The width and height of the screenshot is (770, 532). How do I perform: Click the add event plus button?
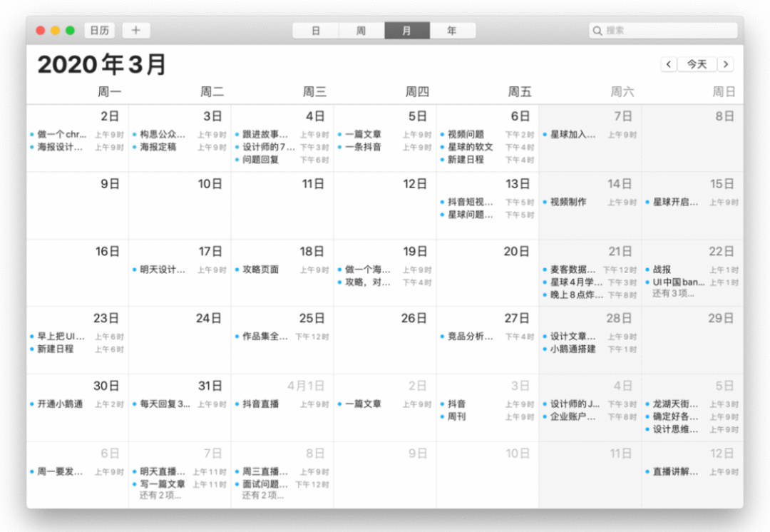136,31
